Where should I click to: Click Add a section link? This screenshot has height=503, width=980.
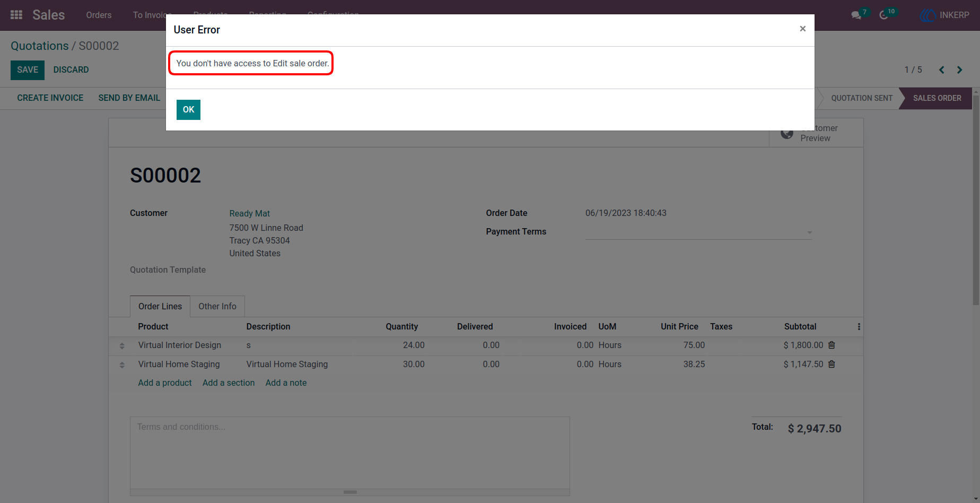[x=229, y=383]
